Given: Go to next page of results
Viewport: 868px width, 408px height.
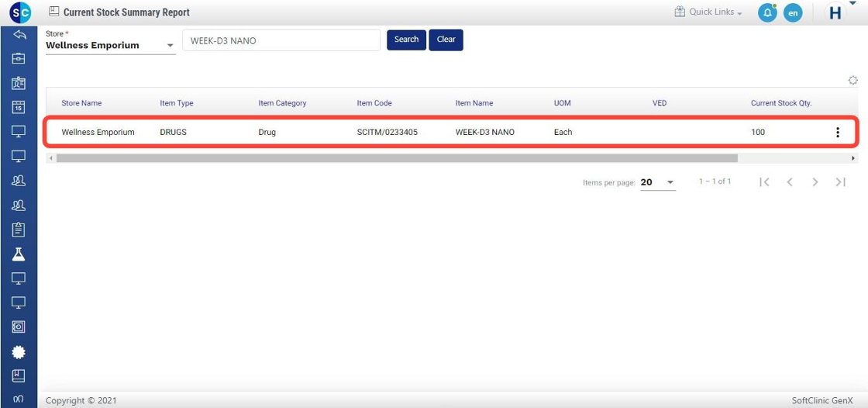Looking at the screenshot, I should tap(815, 182).
